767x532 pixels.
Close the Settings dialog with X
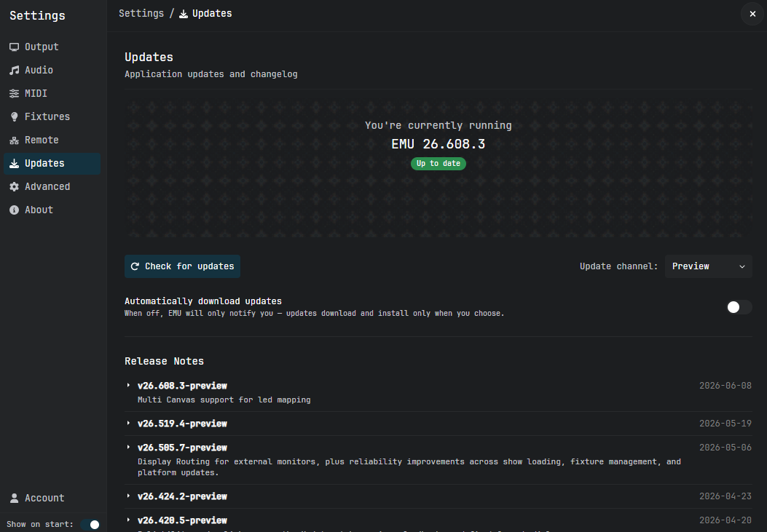pos(752,14)
